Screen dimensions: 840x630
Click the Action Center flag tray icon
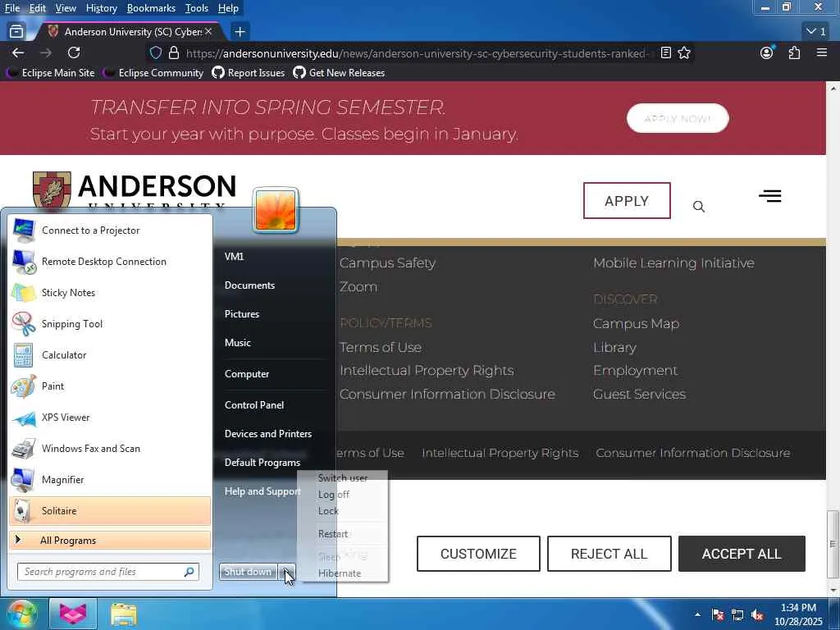[x=718, y=615]
